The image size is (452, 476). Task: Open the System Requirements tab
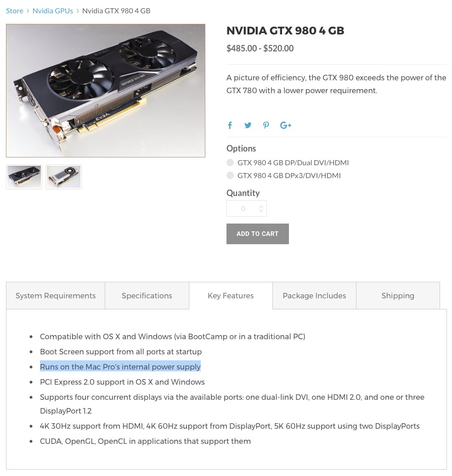tap(56, 296)
